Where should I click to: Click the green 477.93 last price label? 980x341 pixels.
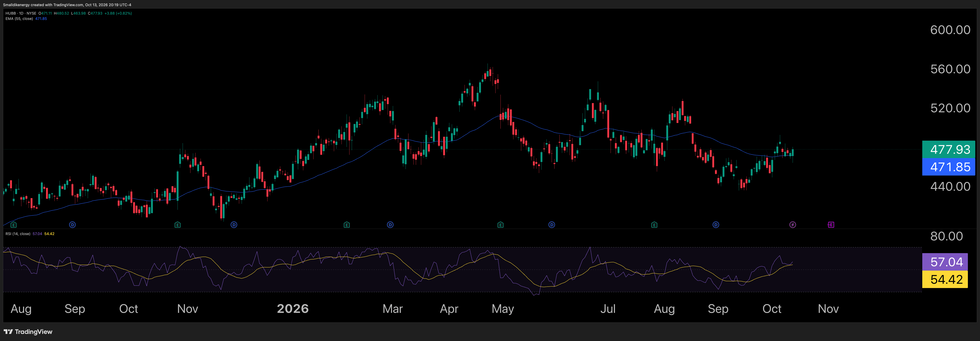click(948, 149)
